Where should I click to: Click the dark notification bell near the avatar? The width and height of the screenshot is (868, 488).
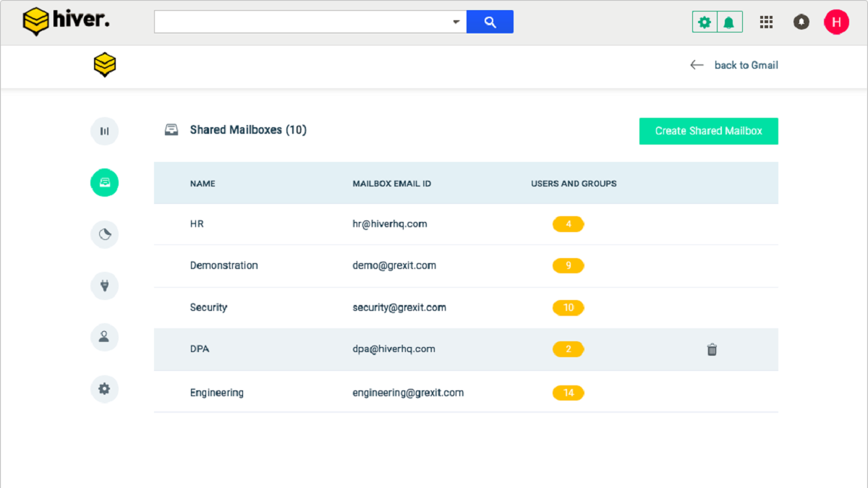pyautogui.click(x=801, y=22)
